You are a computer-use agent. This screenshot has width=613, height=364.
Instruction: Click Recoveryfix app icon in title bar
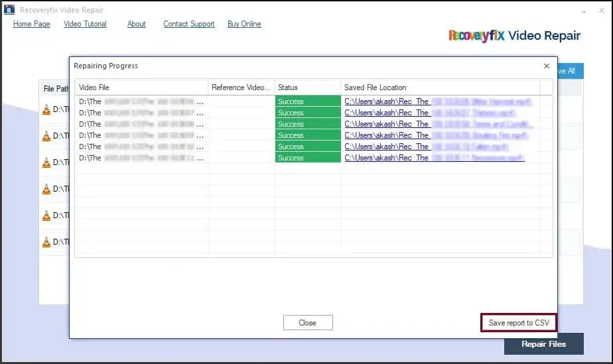pos(9,10)
